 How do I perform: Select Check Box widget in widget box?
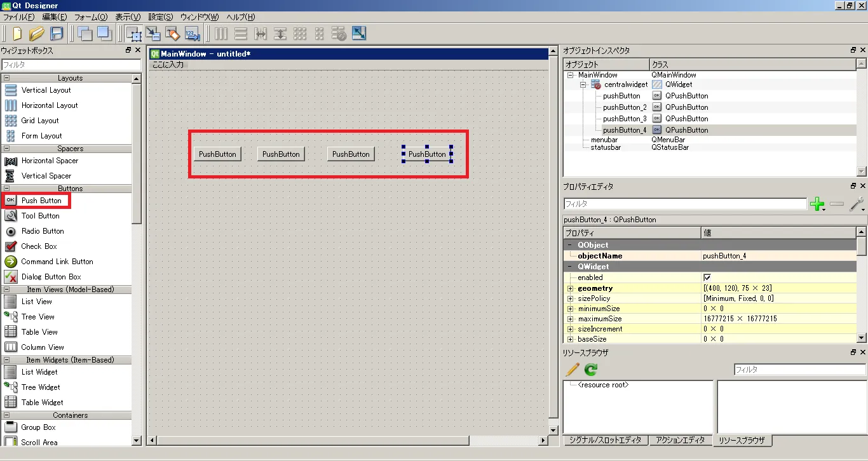tap(39, 246)
